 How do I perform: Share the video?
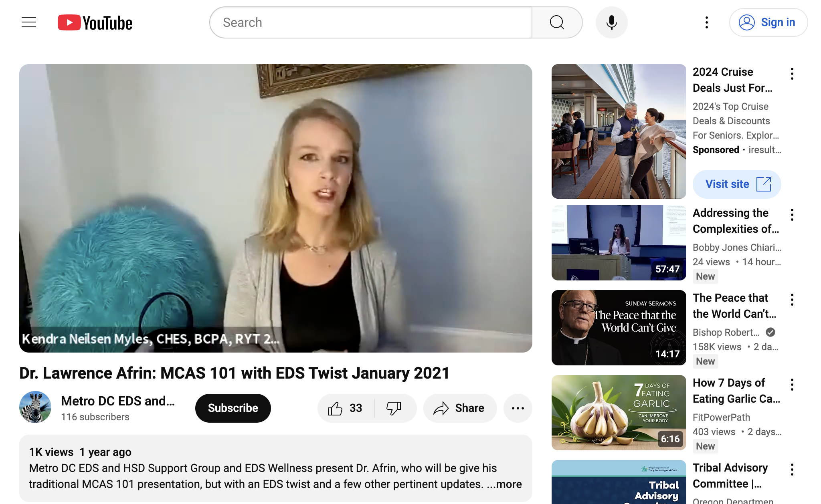[x=460, y=408]
